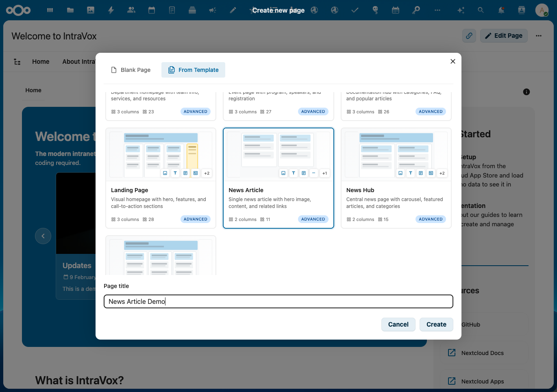Select the News Hub template
Screen dimensions: 557x392
(396, 178)
